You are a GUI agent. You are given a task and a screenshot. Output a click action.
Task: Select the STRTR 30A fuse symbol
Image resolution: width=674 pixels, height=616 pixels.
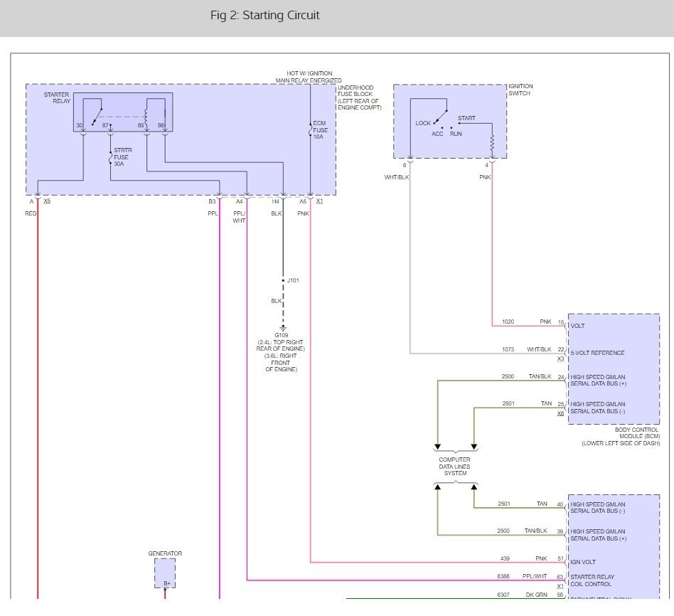(111, 161)
